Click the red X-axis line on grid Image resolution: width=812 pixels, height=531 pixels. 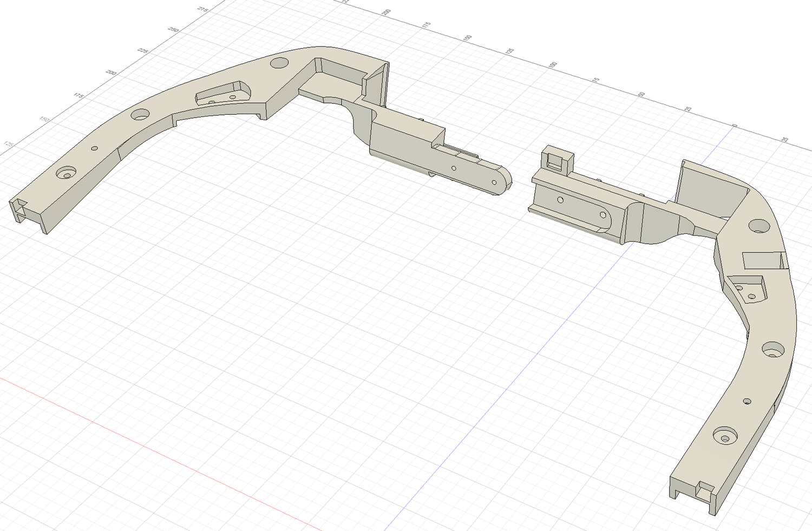tap(162, 448)
